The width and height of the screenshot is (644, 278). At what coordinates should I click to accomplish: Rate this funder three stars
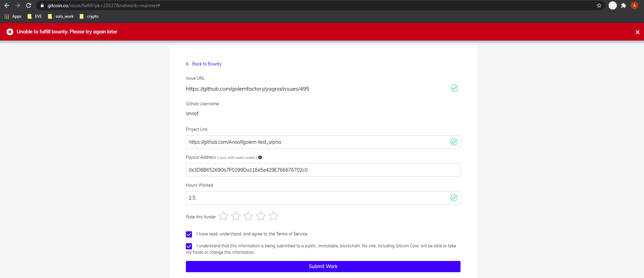[248, 216]
